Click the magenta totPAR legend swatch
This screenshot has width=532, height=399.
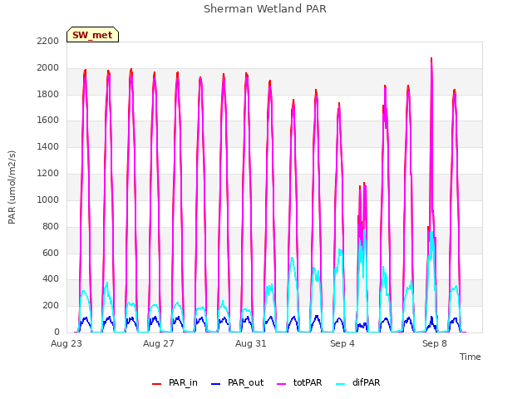[x=282, y=384]
